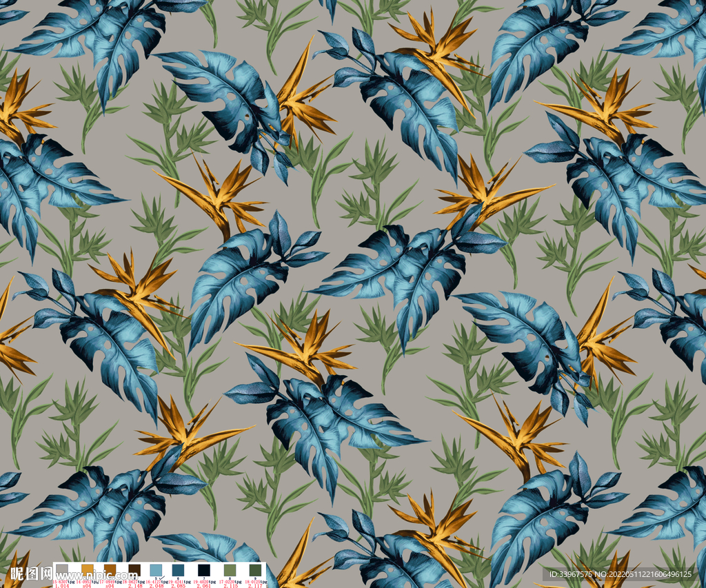Click the value 2.117 under the dark green swatch
The height and width of the screenshot is (588, 706).
pyautogui.click(x=255, y=586)
